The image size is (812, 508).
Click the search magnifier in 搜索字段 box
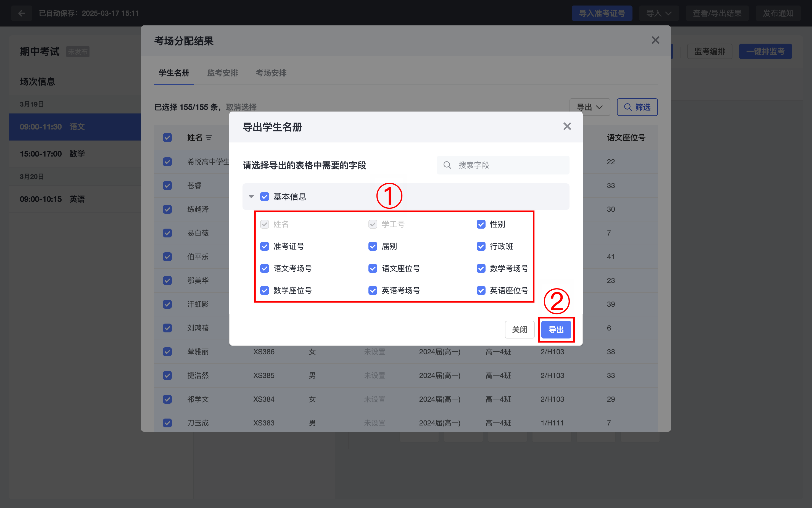click(x=447, y=165)
